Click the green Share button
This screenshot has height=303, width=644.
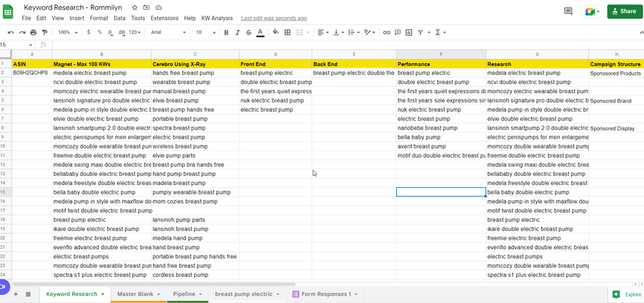pos(624,11)
